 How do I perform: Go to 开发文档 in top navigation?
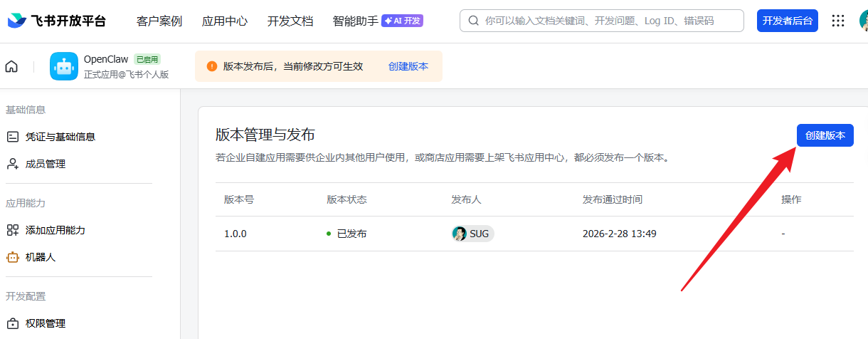click(290, 21)
